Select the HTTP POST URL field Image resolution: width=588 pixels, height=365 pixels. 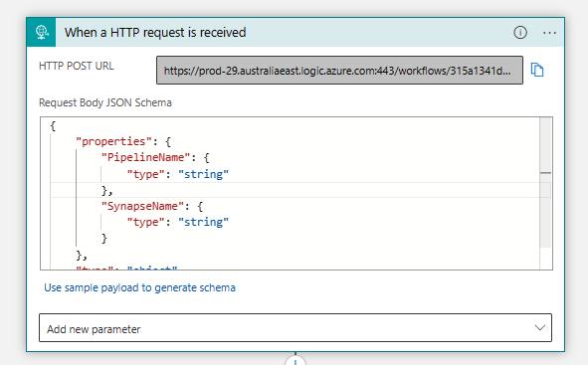point(339,70)
